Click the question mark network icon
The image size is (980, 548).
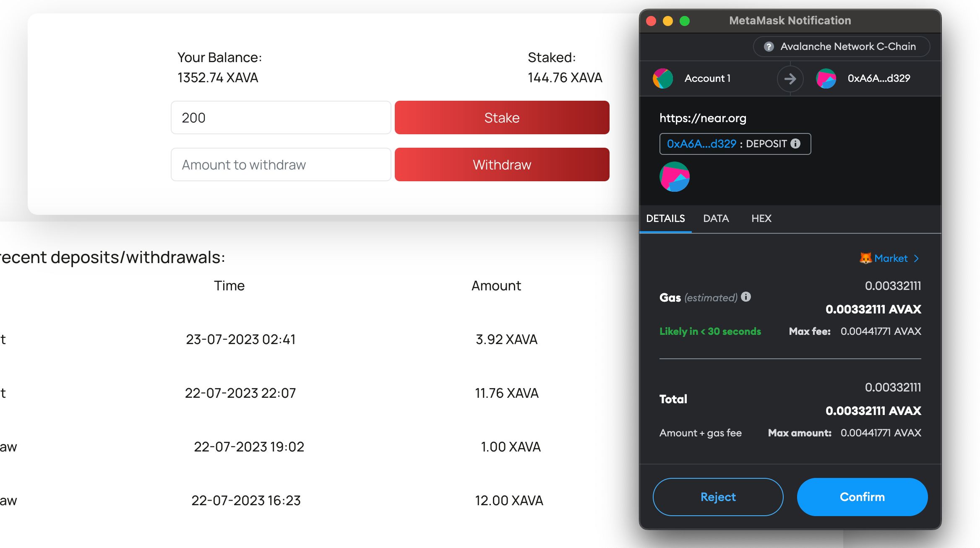tap(769, 47)
